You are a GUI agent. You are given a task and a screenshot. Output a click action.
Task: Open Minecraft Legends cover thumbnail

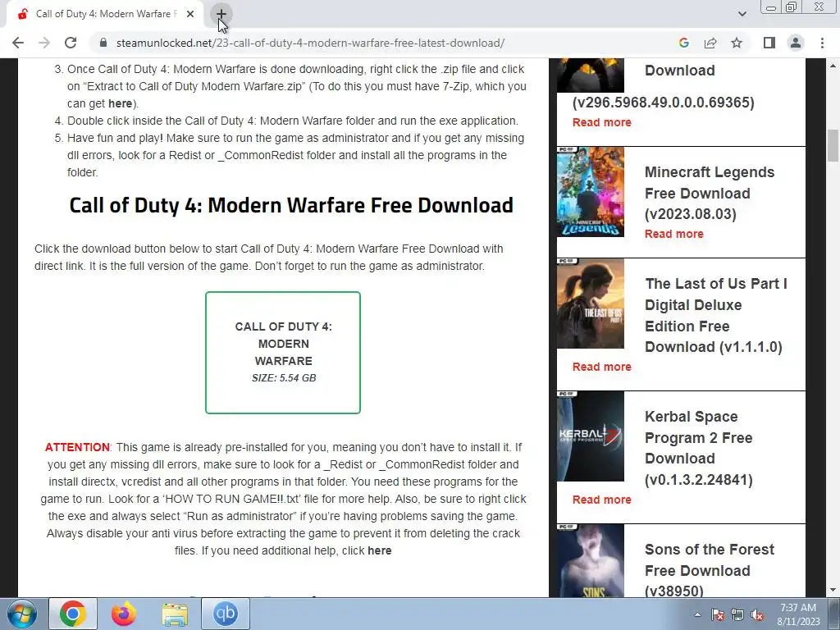591,192
